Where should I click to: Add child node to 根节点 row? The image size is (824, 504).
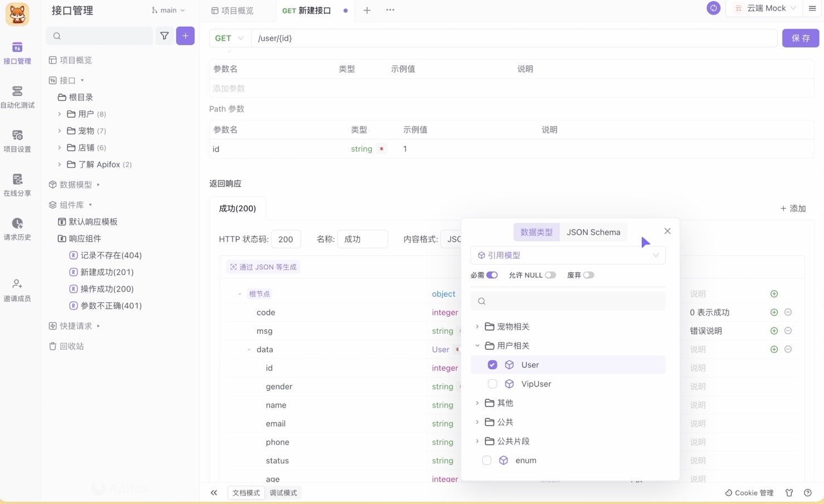click(774, 294)
